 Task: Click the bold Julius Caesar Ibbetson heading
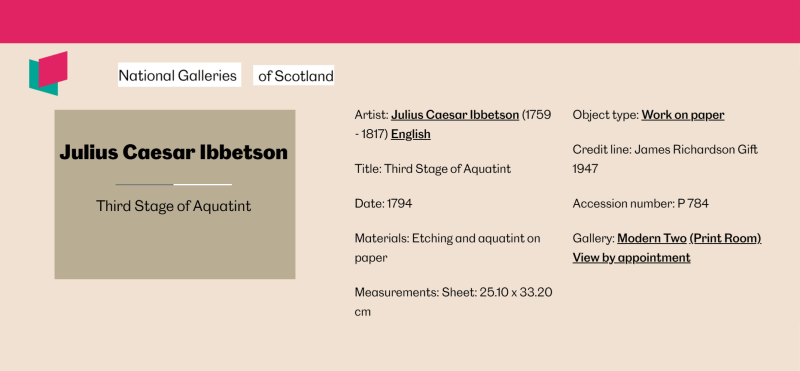click(x=173, y=152)
